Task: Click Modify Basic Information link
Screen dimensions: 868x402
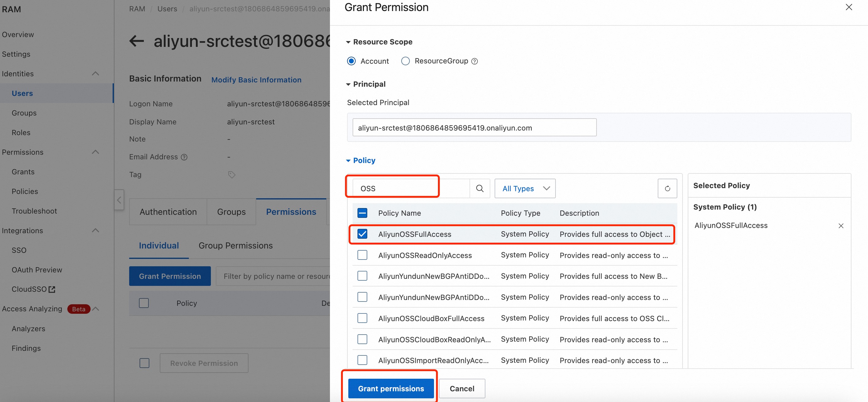Action: (256, 80)
